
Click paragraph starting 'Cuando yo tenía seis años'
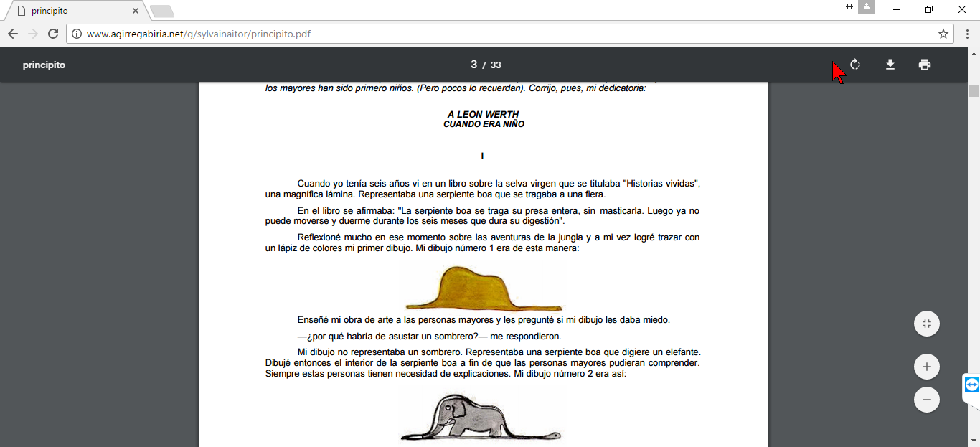[482, 189]
